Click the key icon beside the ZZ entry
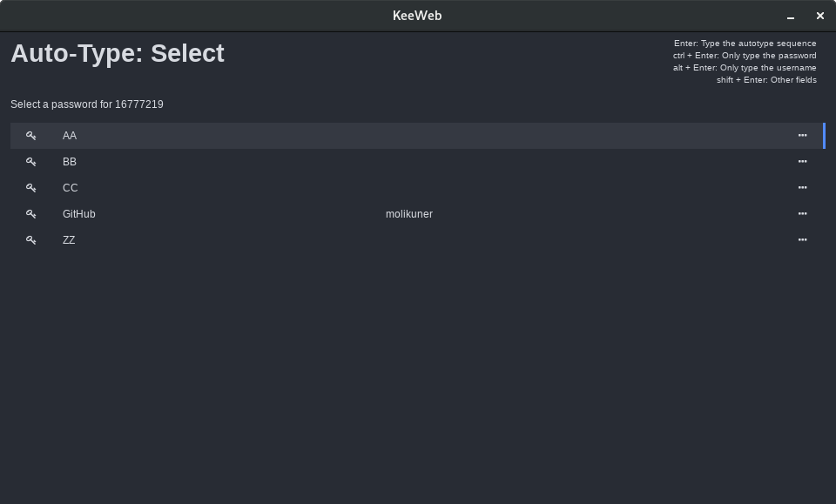 (x=31, y=240)
